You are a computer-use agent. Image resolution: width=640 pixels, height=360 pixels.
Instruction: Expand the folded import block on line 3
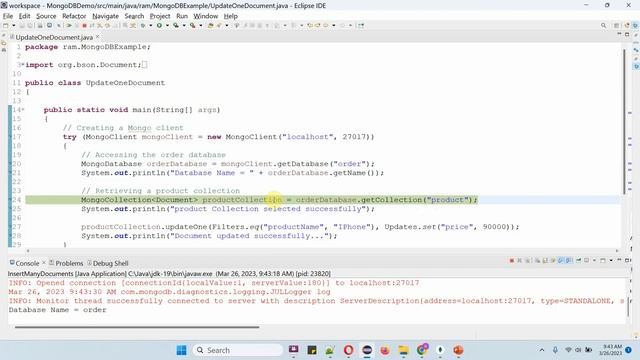(x=22, y=64)
